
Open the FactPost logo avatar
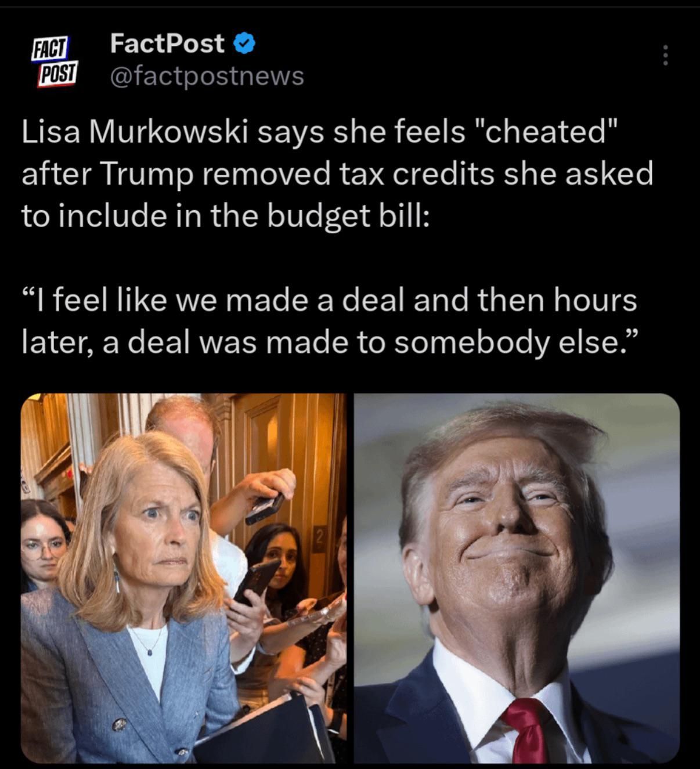pyautogui.click(x=55, y=62)
